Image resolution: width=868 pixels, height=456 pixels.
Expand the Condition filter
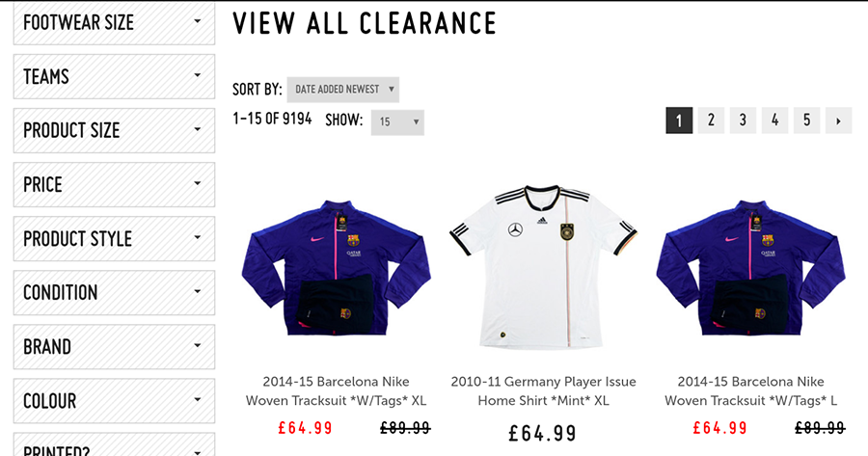[x=113, y=292]
